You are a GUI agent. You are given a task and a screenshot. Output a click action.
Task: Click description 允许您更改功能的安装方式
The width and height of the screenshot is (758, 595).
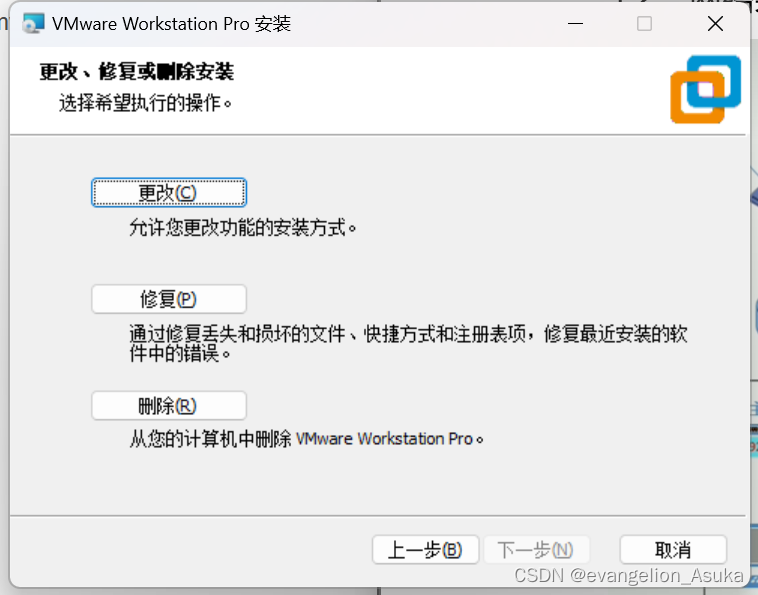(243, 228)
